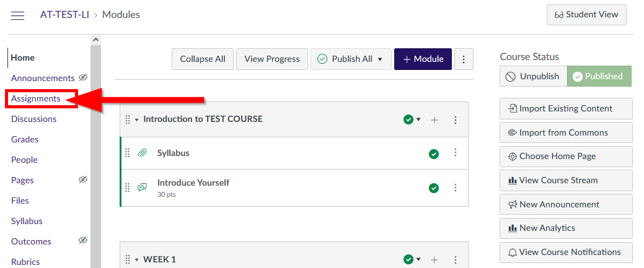The image size is (644, 268).
Task: Click drag handle of Introduce Yourself item
Action: pos(127,188)
